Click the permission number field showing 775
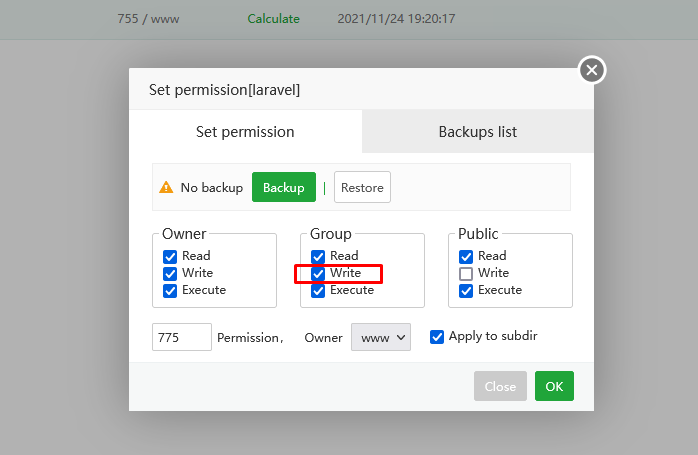 tap(181, 338)
